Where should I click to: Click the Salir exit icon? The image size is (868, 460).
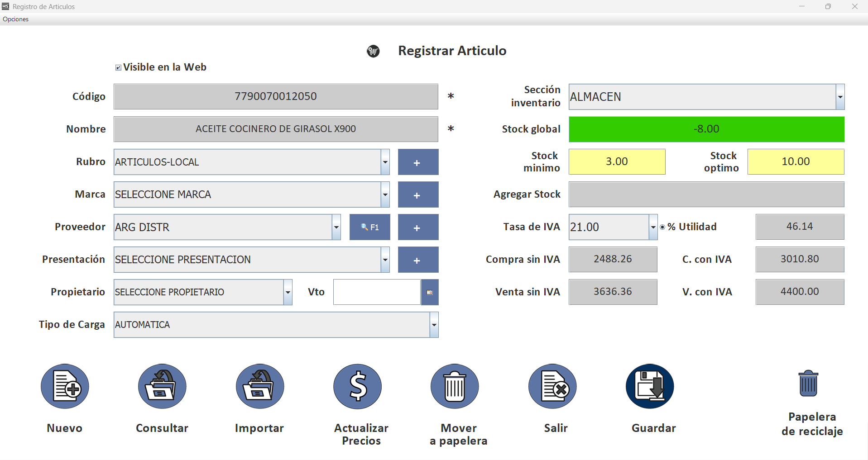pos(552,386)
